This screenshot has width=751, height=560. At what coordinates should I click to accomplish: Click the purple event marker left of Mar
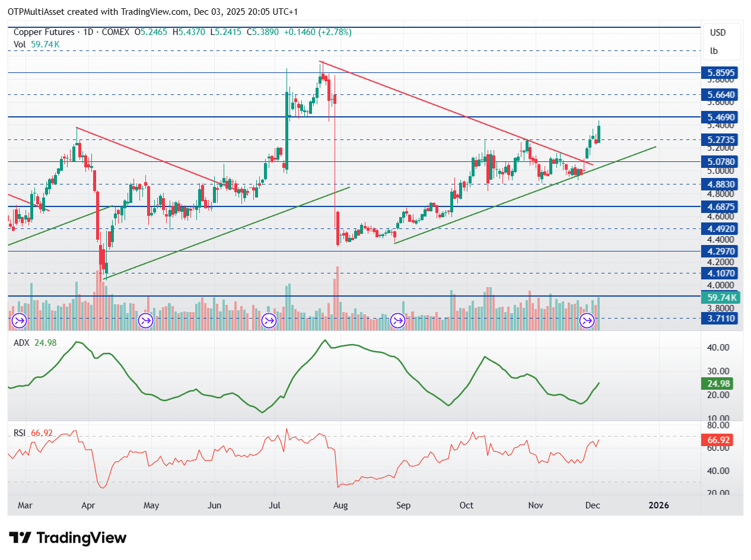(x=20, y=321)
